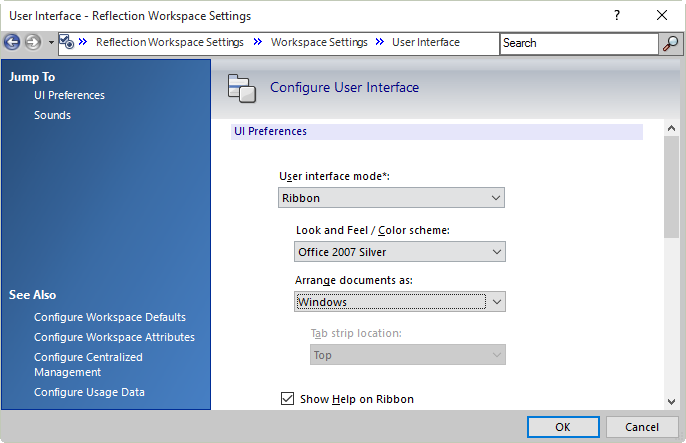This screenshot has width=686, height=443.
Task: Open the Arrange documents as dropdown
Action: (399, 301)
